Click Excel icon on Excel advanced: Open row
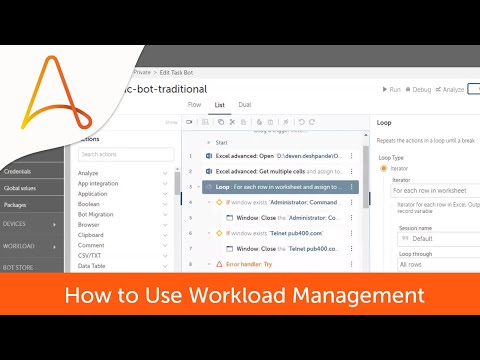Screen dimensions: 480x360 tap(209, 156)
